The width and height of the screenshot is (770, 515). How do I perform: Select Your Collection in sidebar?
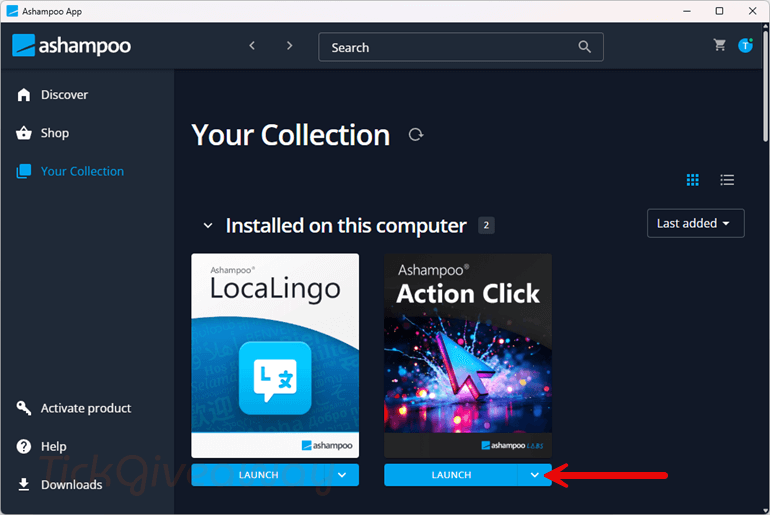[x=70, y=171]
